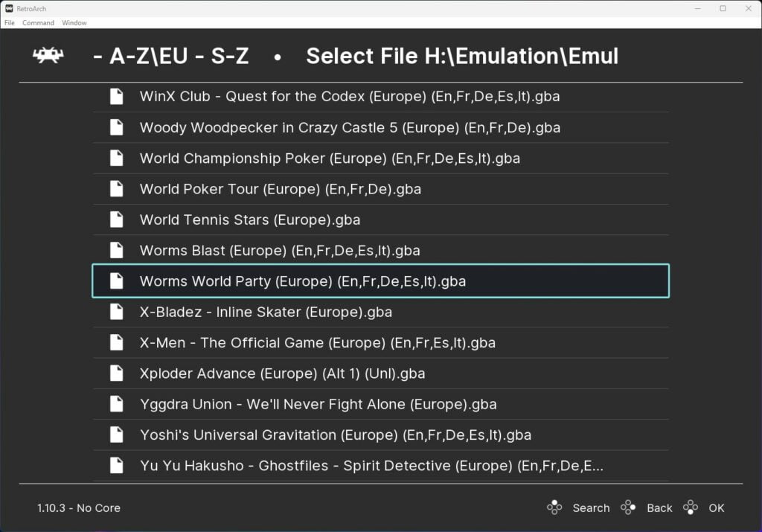Click file icon next to WinX Club
The image size is (762, 532).
(117, 96)
